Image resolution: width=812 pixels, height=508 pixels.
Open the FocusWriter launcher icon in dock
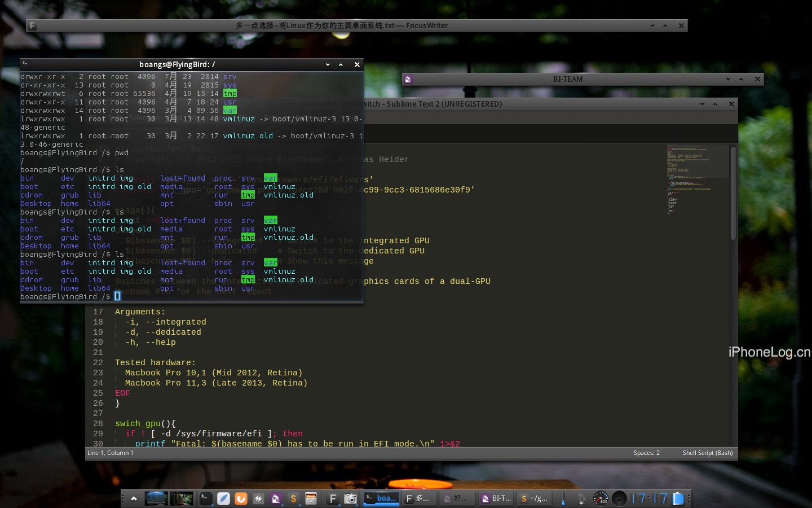coord(333,498)
